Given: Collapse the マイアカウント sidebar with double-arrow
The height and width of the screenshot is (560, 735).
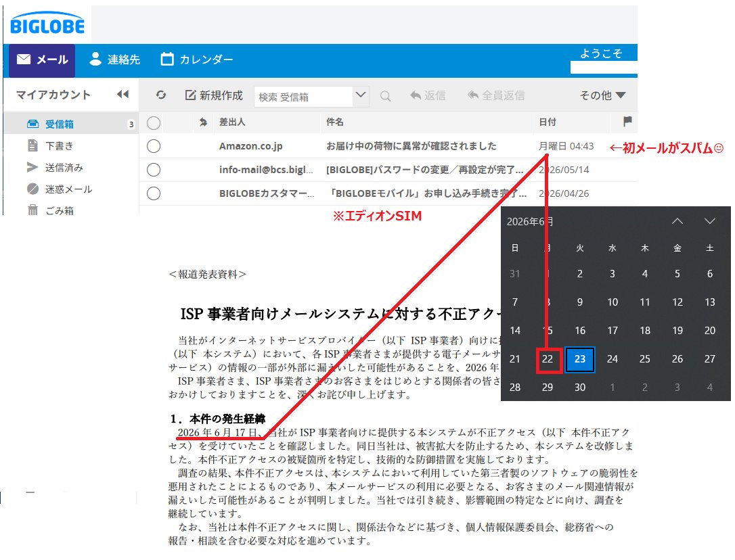Looking at the screenshot, I should click(122, 94).
